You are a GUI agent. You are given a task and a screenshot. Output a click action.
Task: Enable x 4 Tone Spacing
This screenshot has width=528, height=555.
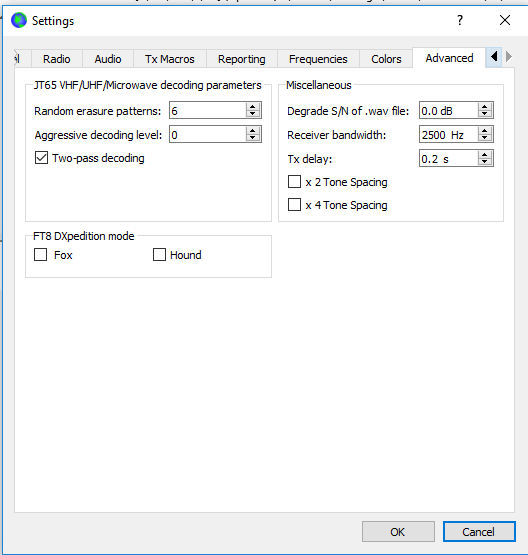294,205
